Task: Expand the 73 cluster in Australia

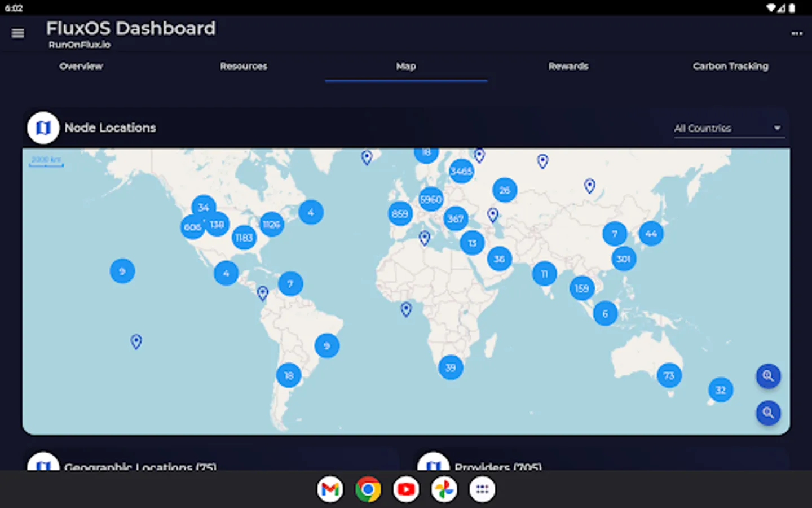Action: [669, 375]
